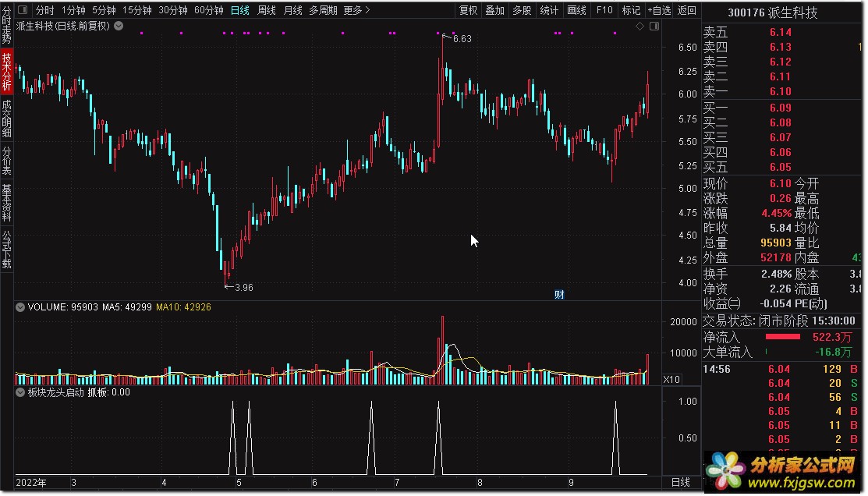Click the MA10: 42926 volume label

(183, 307)
